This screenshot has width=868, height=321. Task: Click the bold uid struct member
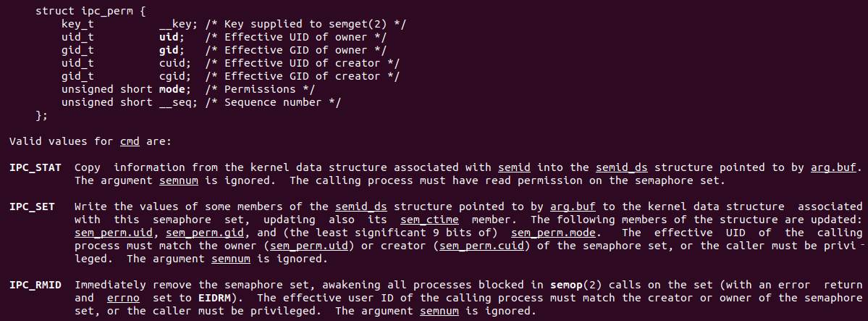(x=171, y=37)
